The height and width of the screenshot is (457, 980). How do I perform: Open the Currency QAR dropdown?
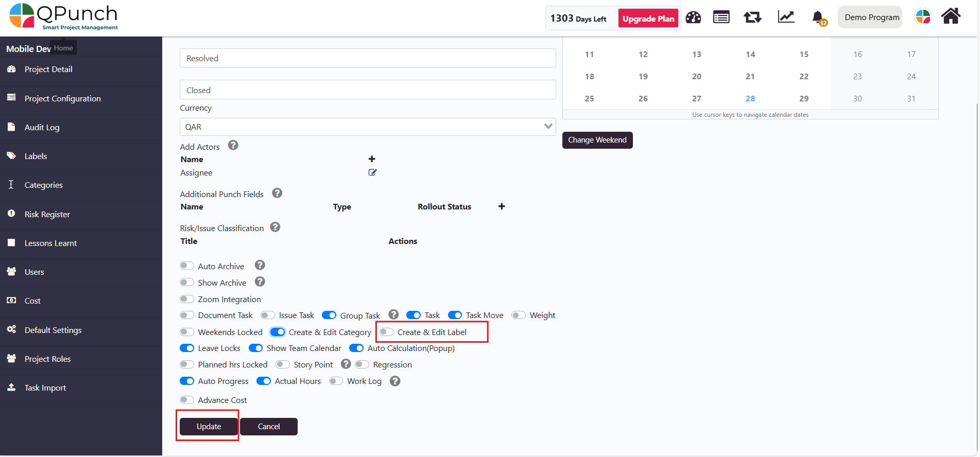[368, 127]
